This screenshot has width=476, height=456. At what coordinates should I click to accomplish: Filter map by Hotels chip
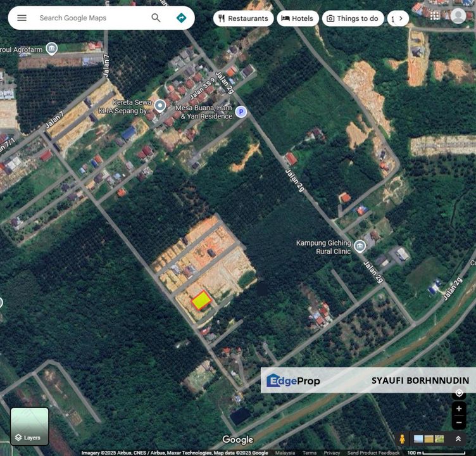[297, 18]
